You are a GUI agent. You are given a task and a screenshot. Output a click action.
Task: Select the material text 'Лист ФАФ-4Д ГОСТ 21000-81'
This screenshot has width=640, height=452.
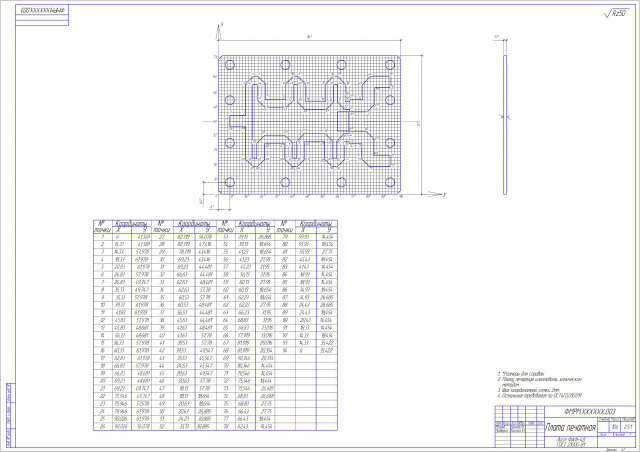571,442
